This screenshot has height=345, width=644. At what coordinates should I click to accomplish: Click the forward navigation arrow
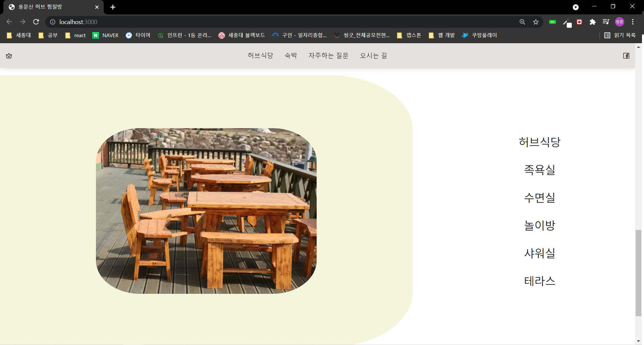coord(22,22)
